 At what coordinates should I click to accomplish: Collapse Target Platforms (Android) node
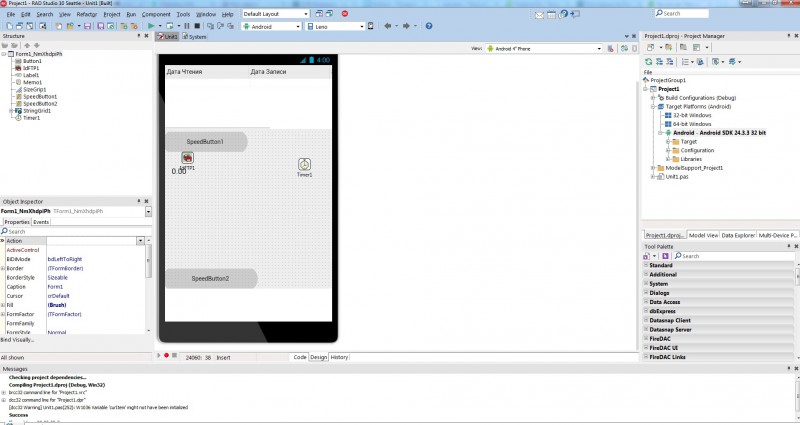coord(653,107)
